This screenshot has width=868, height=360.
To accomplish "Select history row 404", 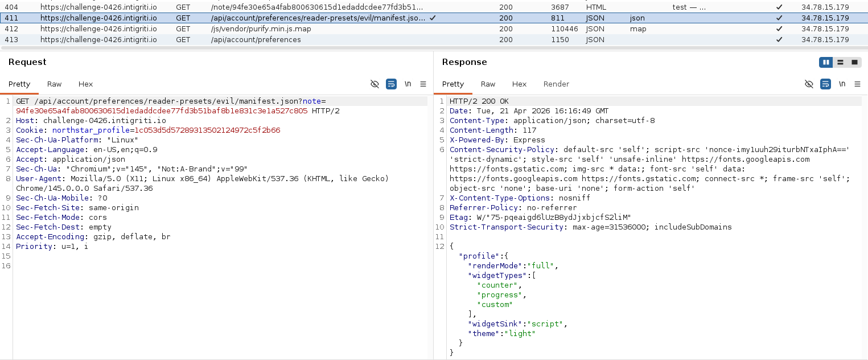I will click(434, 7).
